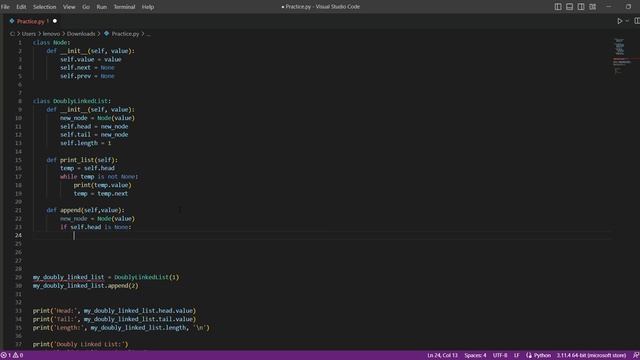
Task: Click the underlined 'my_doubly_linked_list' on line 29
Action: pos(69,277)
